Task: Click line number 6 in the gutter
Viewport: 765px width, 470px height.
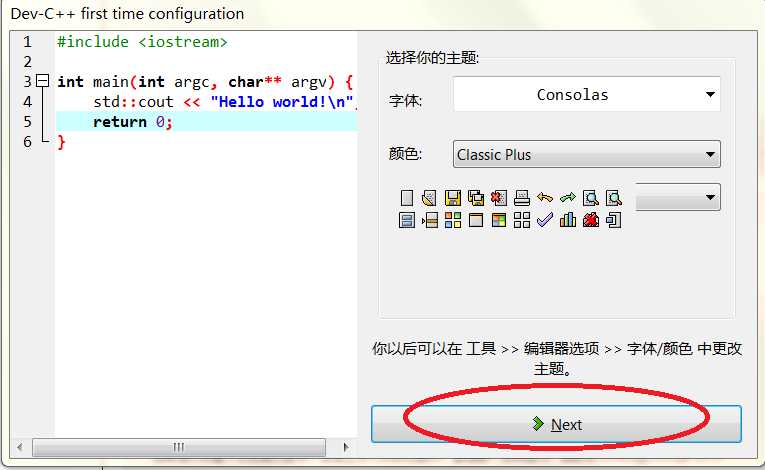Action: pyautogui.click(x=28, y=142)
